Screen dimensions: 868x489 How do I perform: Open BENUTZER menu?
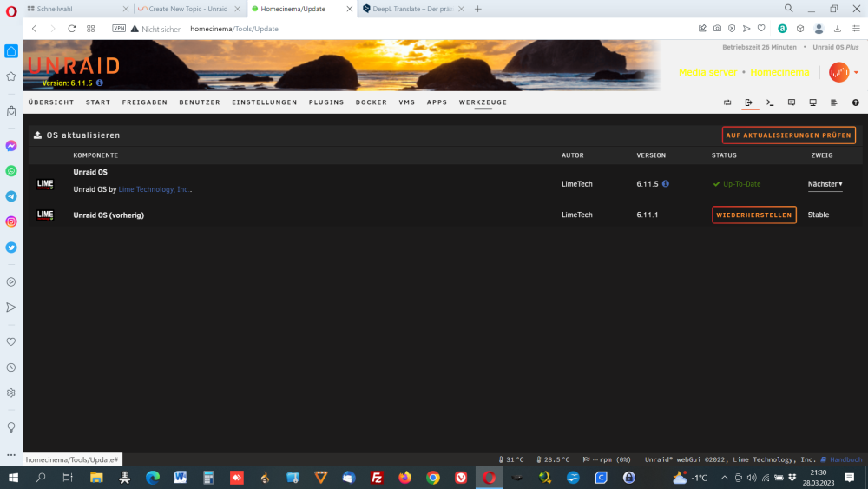point(200,102)
